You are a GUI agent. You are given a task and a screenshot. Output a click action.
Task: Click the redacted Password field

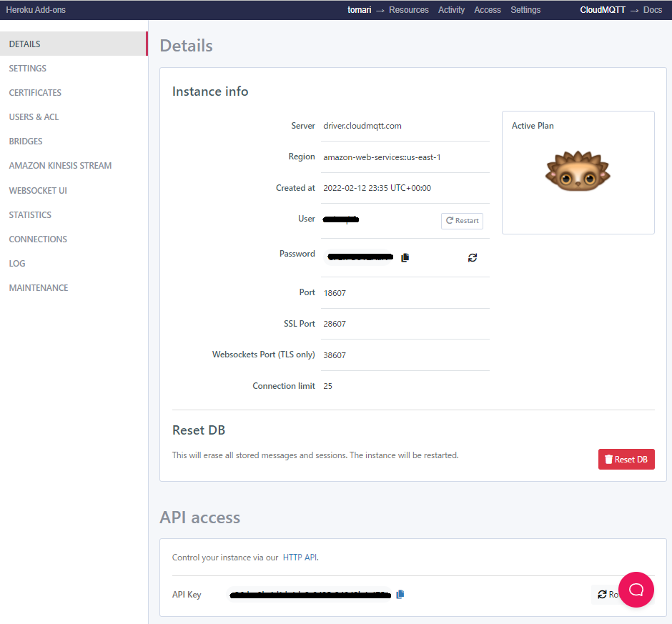[359, 257]
